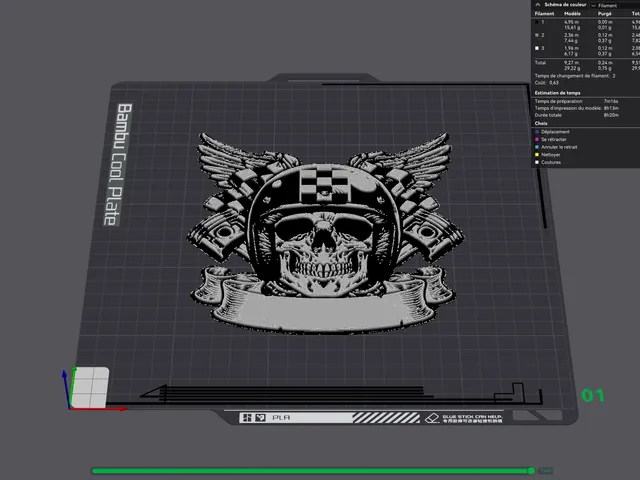Click the Purgé column header

604,14
